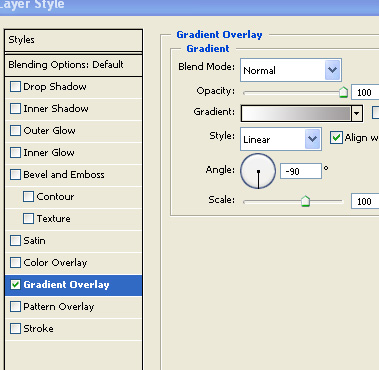Enable the Drop Shadow checkbox
379x370 pixels.
coord(15,87)
